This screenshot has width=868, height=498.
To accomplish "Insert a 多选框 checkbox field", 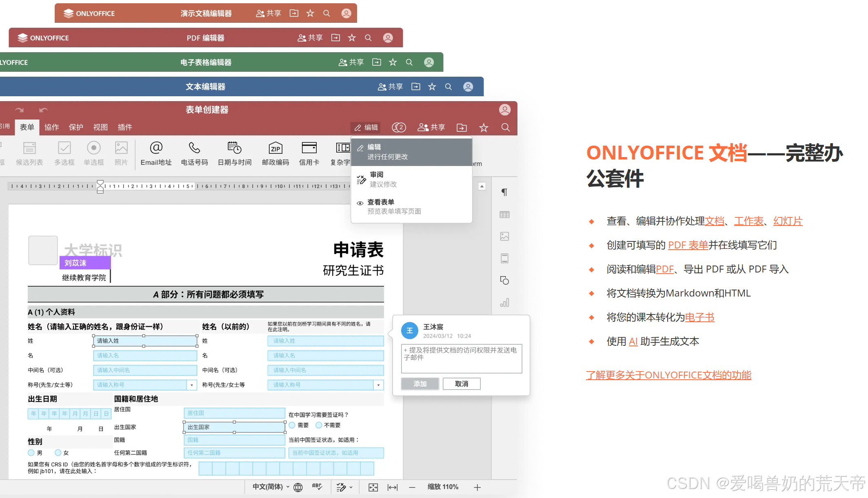I will pyautogui.click(x=64, y=153).
